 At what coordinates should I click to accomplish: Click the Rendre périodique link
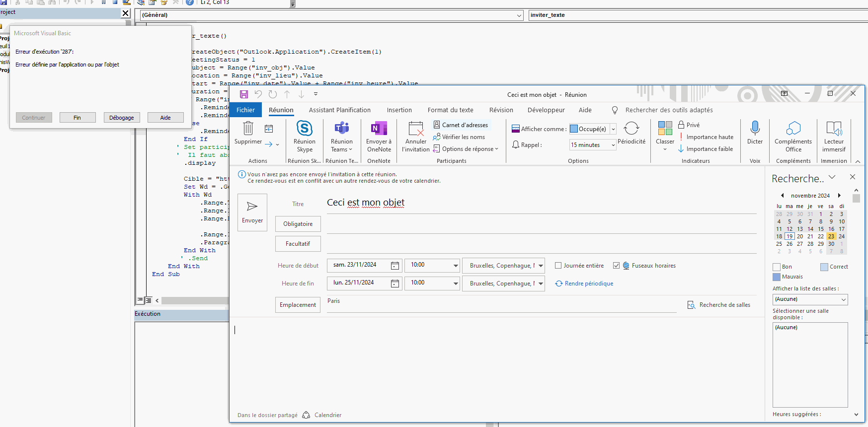tap(589, 284)
